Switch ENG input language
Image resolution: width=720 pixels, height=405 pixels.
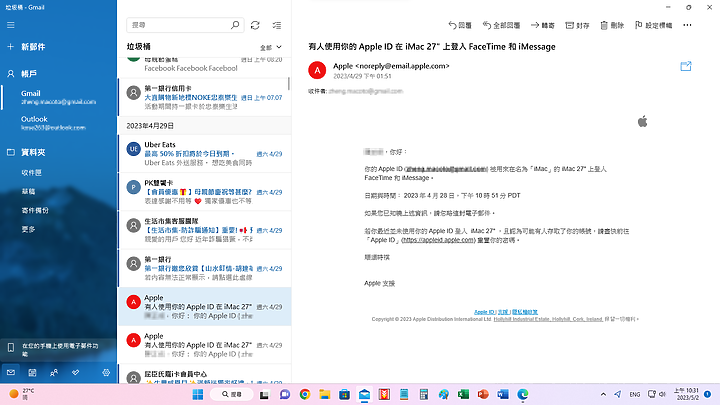pos(635,394)
